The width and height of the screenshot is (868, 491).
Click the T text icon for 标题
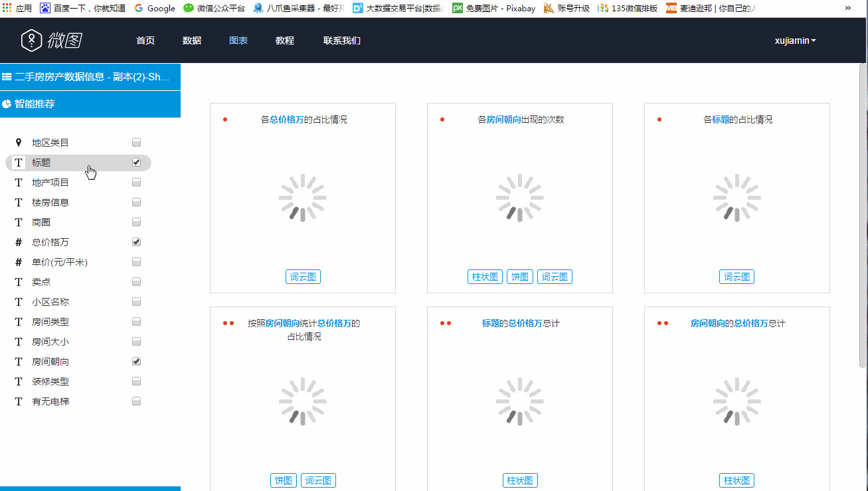[19, 163]
